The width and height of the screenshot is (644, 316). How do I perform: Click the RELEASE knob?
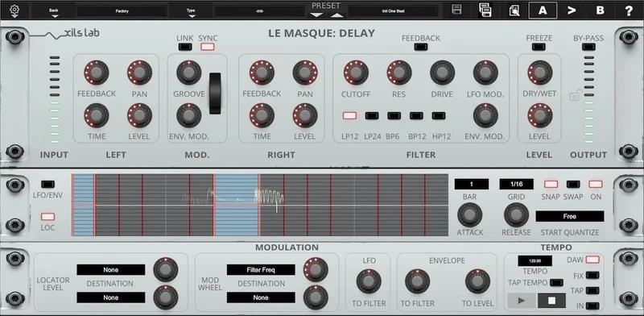click(516, 214)
